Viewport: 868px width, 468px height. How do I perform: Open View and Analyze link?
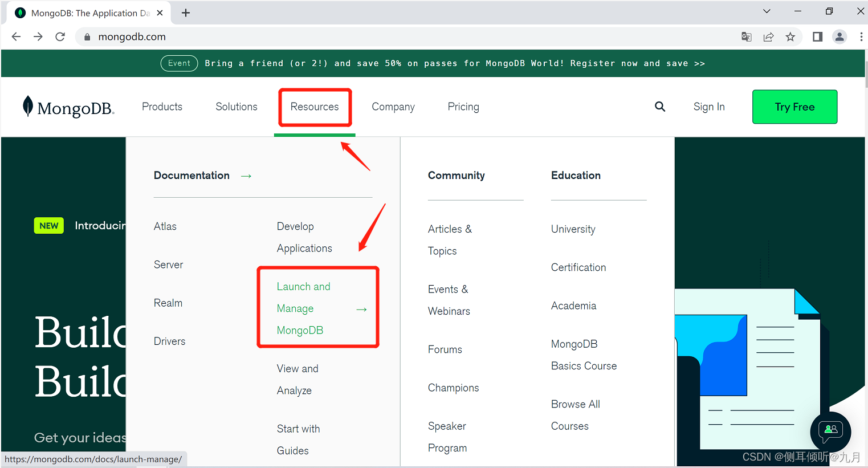(x=298, y=380)
